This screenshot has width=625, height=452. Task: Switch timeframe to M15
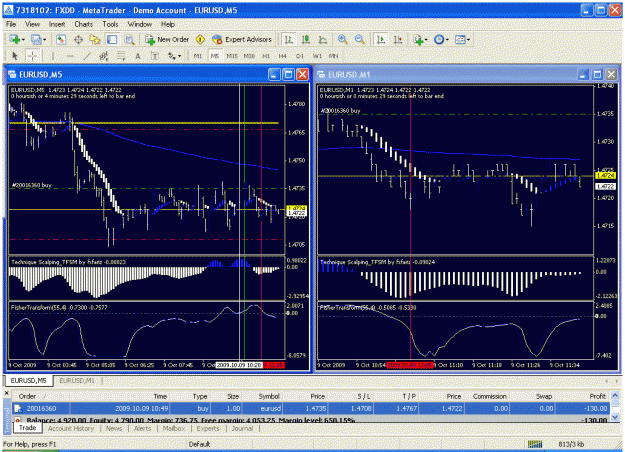point(232,56)
